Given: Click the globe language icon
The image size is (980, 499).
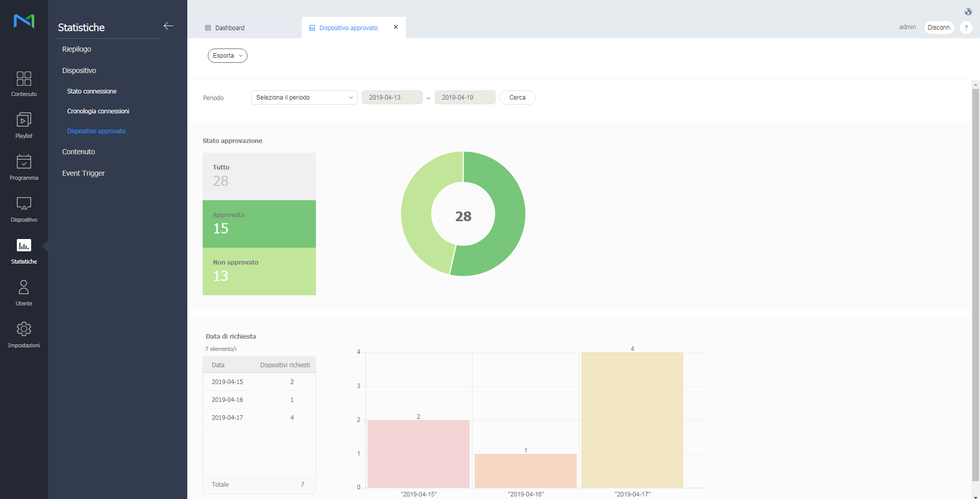Looking at the screenshot, I should pos(968,12).
